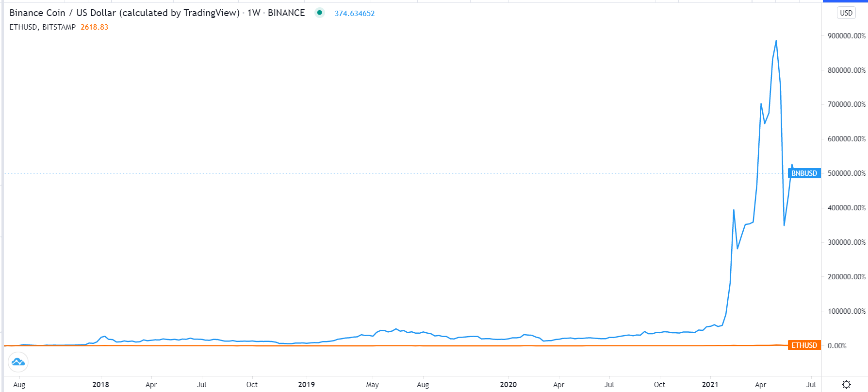Click the ETHUSD, BITSTAMP legend entry
Image resolution: width=868 pixels, height=392 pixels.
(43, 27)
